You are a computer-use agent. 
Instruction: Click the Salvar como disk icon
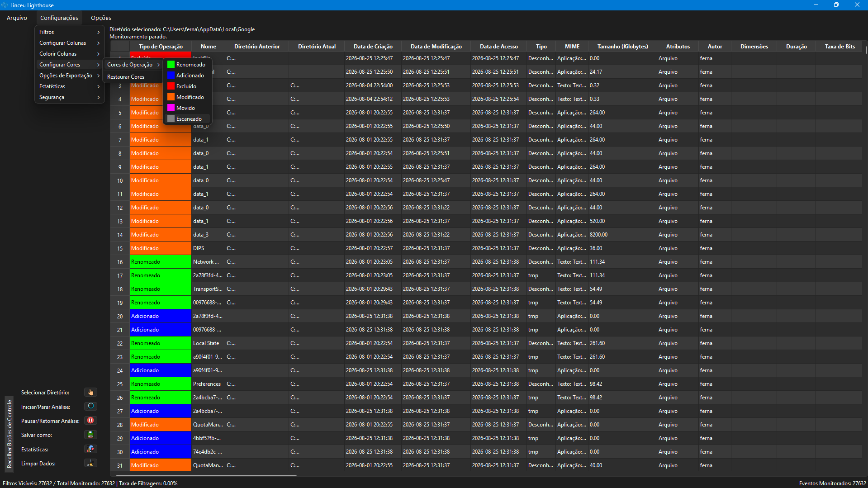[90, 435]
